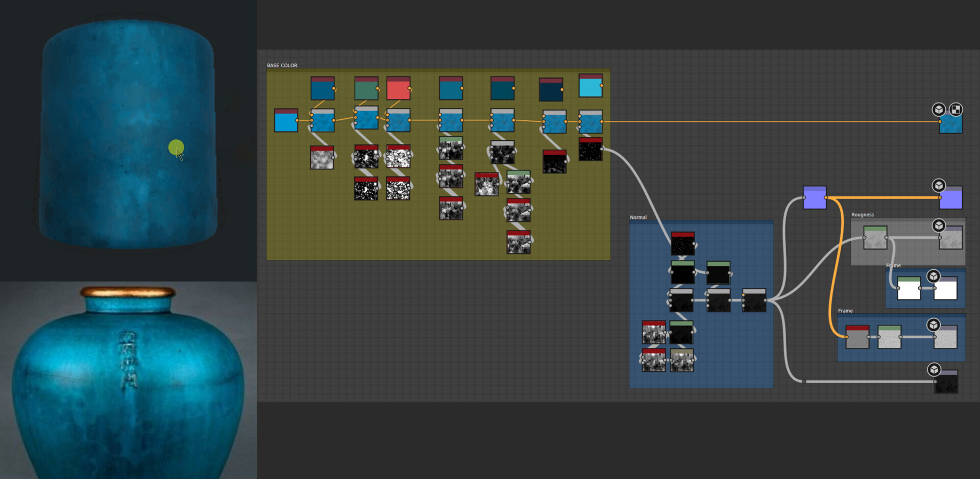
Task: Click the cube badge above the white output node
Action: 934,276
